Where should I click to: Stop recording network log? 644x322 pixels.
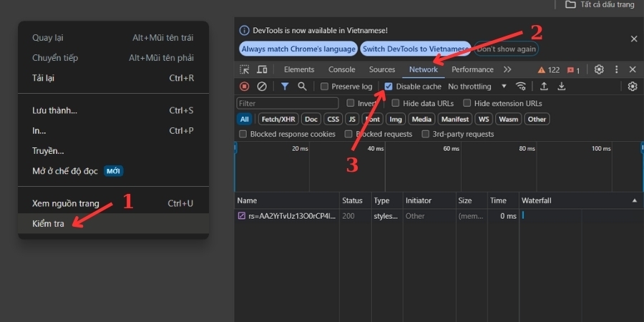(x=245, y=87)
